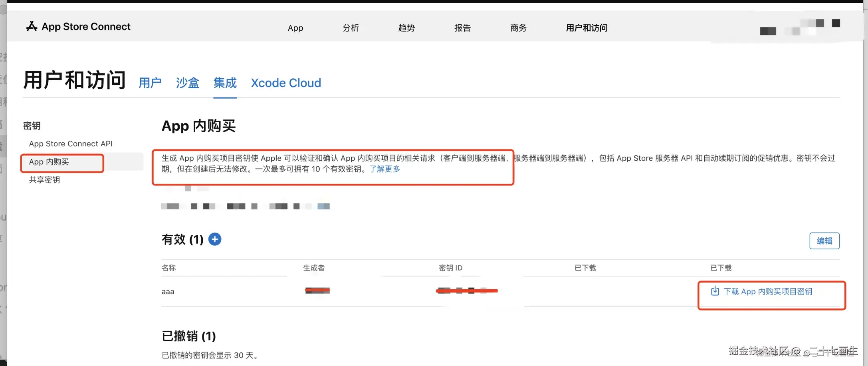The width and height of the screenshot is (868, 366).
Task: Click the App 内购买 page heading
Action: pyautogui.click(x=198, y=126)
